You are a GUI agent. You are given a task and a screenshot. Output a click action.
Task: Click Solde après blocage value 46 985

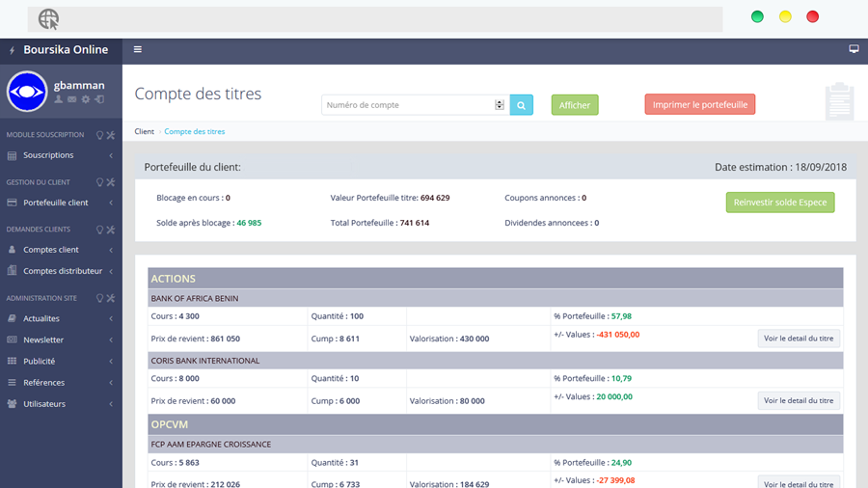coord(249,223)
